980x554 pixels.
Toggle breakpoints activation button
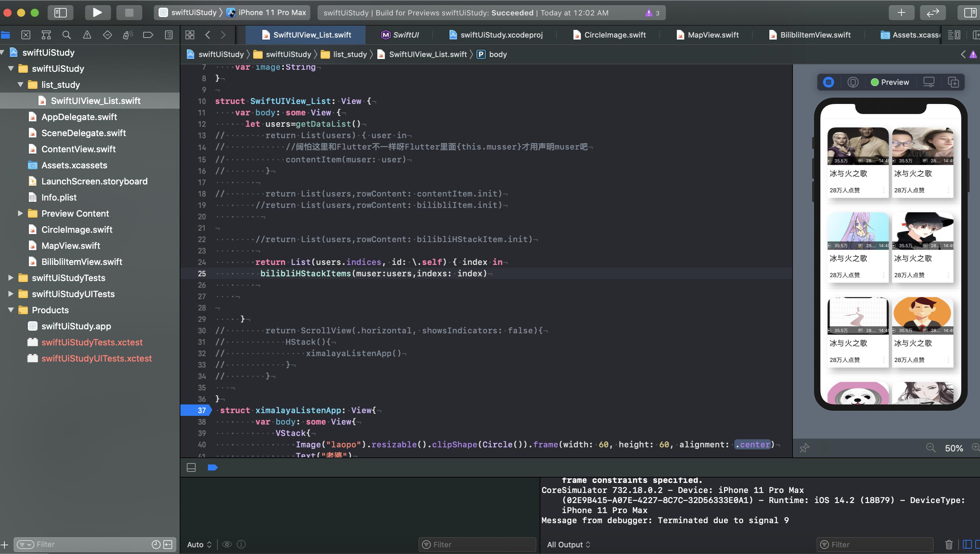[213, 467]
